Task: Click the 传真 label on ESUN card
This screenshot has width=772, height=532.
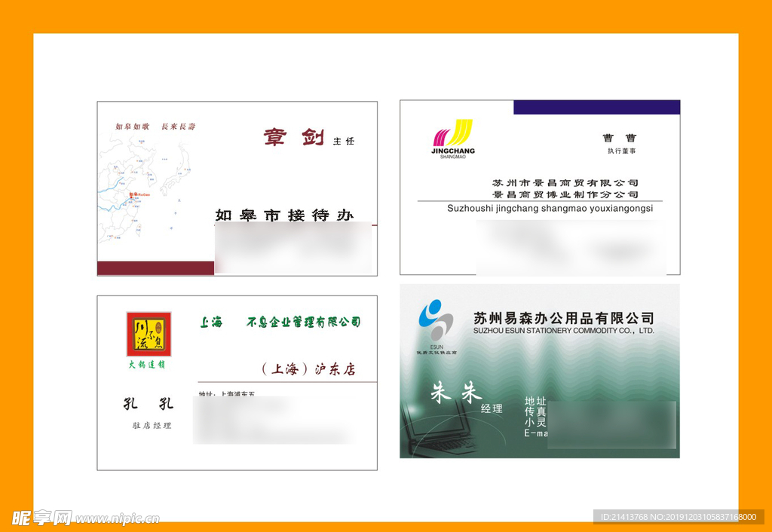Action: coord(535,412)
